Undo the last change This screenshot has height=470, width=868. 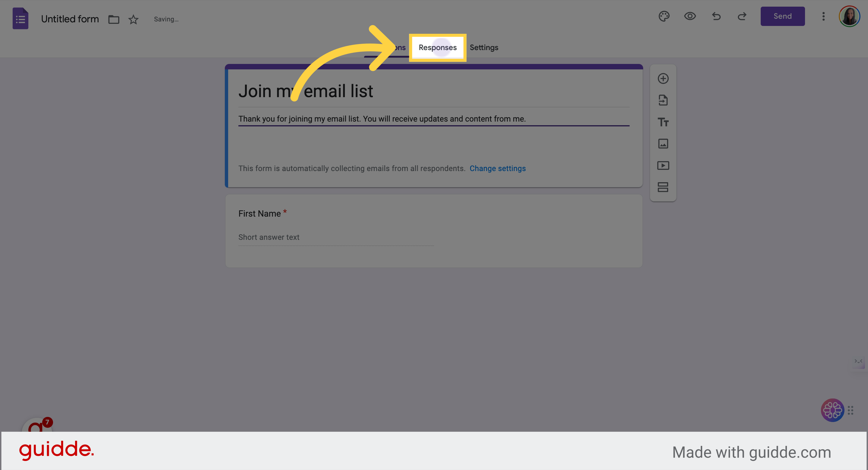tap(716, 16)
